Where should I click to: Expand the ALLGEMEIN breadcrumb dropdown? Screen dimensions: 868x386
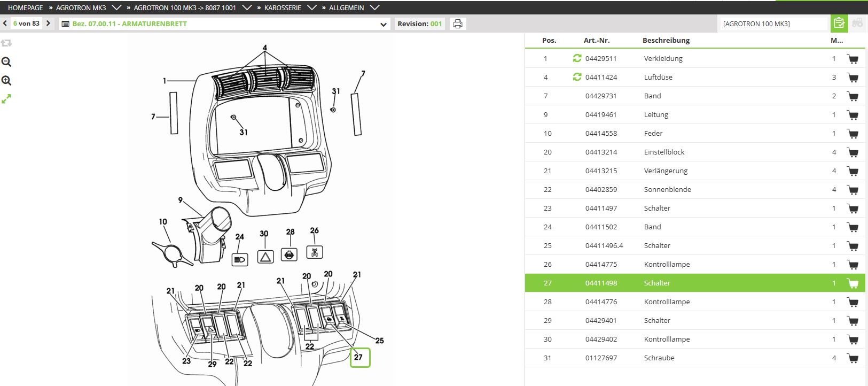point(374,7)
